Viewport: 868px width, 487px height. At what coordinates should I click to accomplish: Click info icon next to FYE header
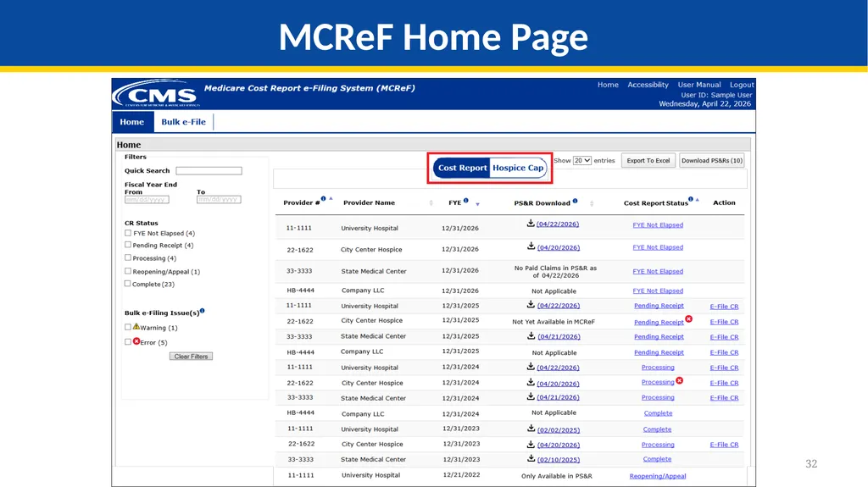[466, 201]
